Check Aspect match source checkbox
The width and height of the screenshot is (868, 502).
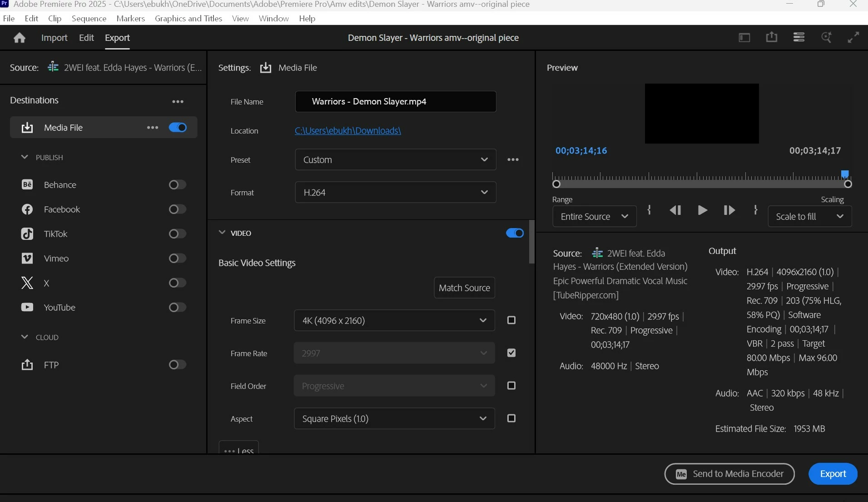[x=511, y=418]
